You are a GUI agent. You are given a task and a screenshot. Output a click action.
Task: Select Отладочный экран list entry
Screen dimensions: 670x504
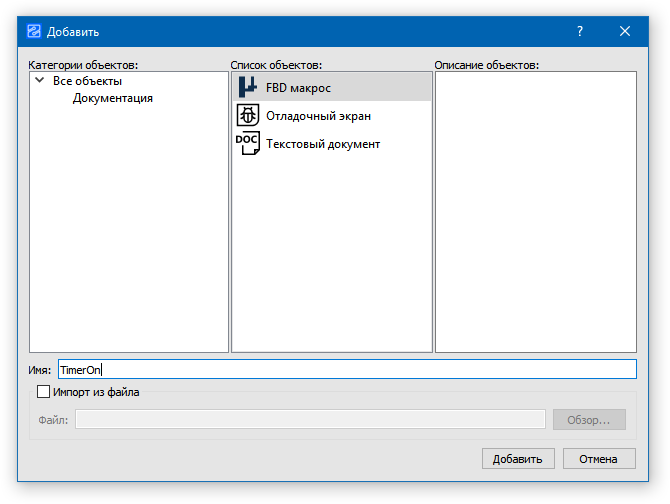click(x=318, y=116)
